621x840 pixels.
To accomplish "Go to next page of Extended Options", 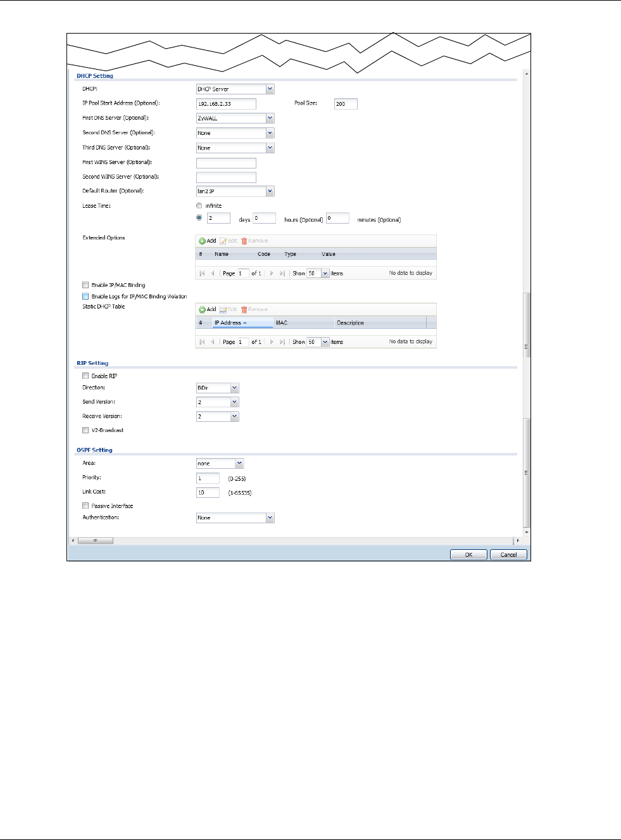I will (272, 273).
